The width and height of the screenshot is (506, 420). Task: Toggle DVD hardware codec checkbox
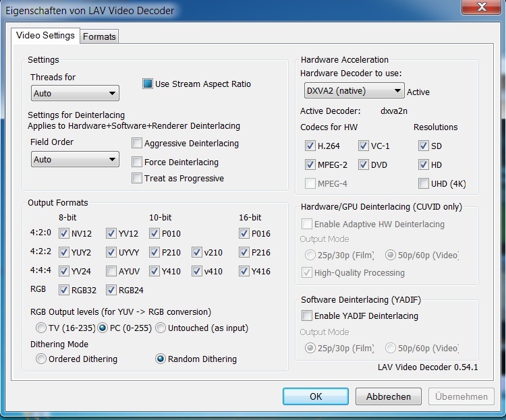coord(364,165)
